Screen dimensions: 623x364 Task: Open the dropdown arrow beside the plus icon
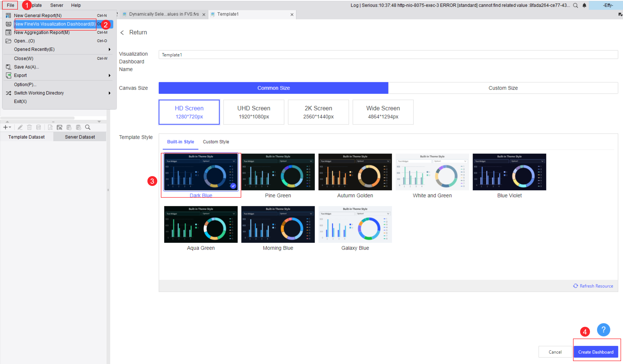[10, 127]
